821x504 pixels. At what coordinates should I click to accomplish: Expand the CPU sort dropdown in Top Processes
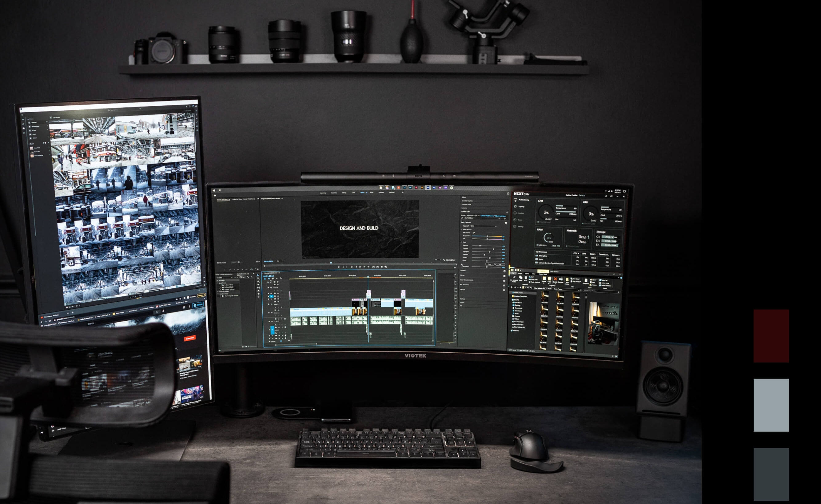click(579, 254)
